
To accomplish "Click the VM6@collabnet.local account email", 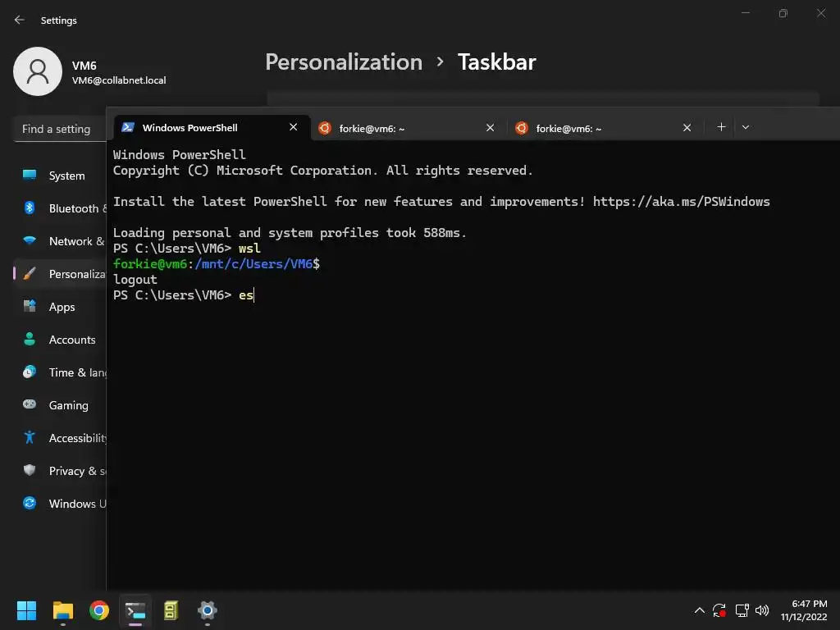I will pyautogui.click(x=119, y=80).
